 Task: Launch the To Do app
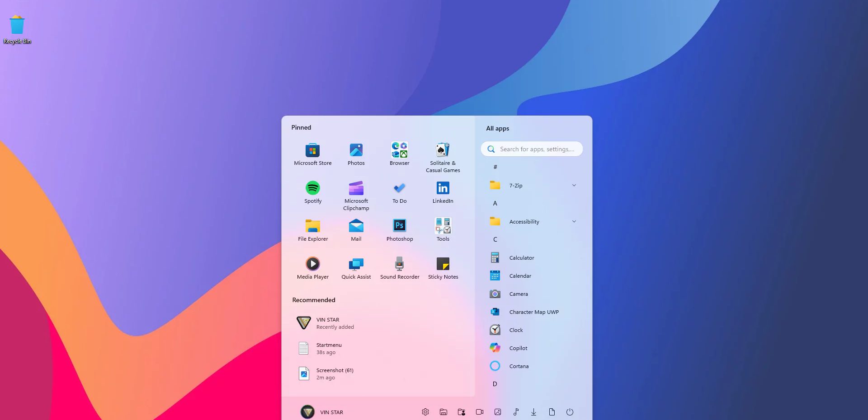399,192
